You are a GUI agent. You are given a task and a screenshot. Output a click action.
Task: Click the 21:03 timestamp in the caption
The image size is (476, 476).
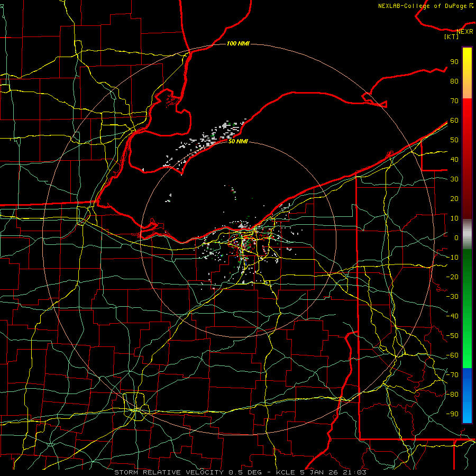354,472
